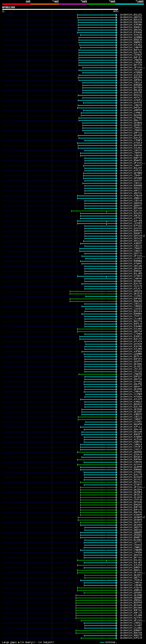Viewport: 146px width, 644px height.
Task: Select hit label UniRef100_B8LKE9
Action: tap(131, 90)
